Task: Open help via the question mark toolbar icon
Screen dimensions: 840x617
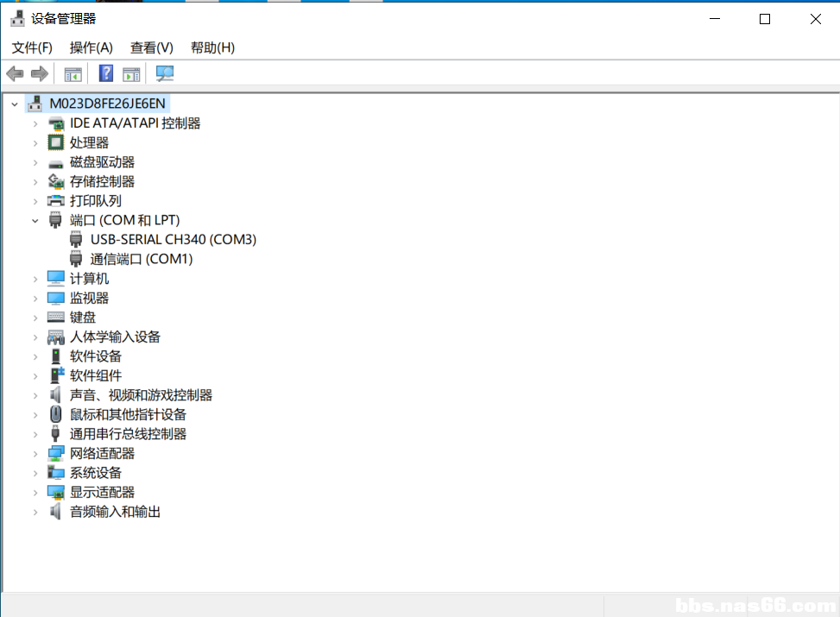Action: click(105, 73)
